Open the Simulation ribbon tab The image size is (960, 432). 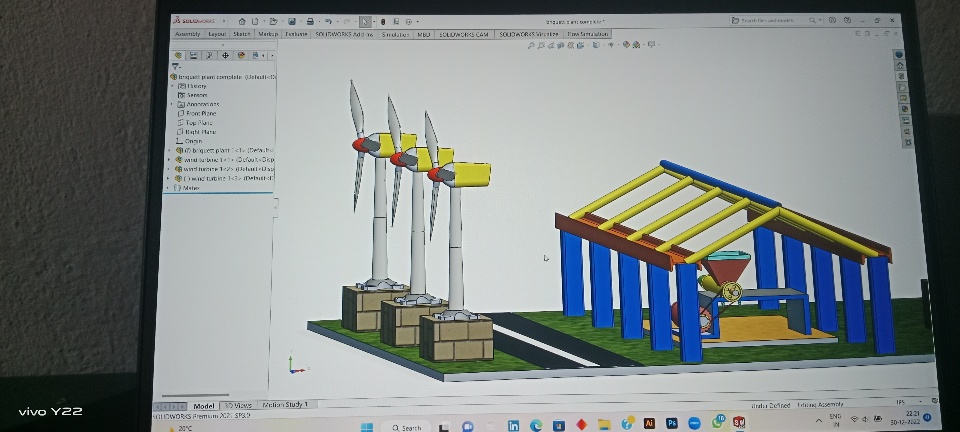pyautogui.click(x=396, y=34)
